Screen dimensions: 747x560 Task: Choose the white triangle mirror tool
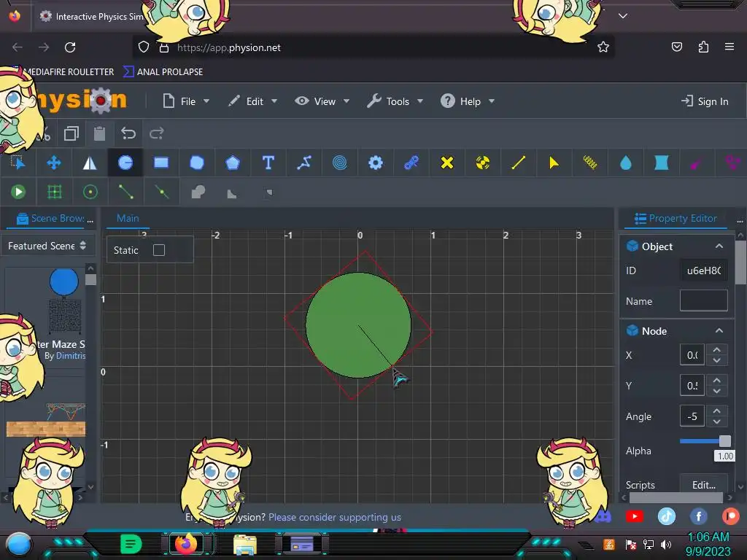click(90, 163)
